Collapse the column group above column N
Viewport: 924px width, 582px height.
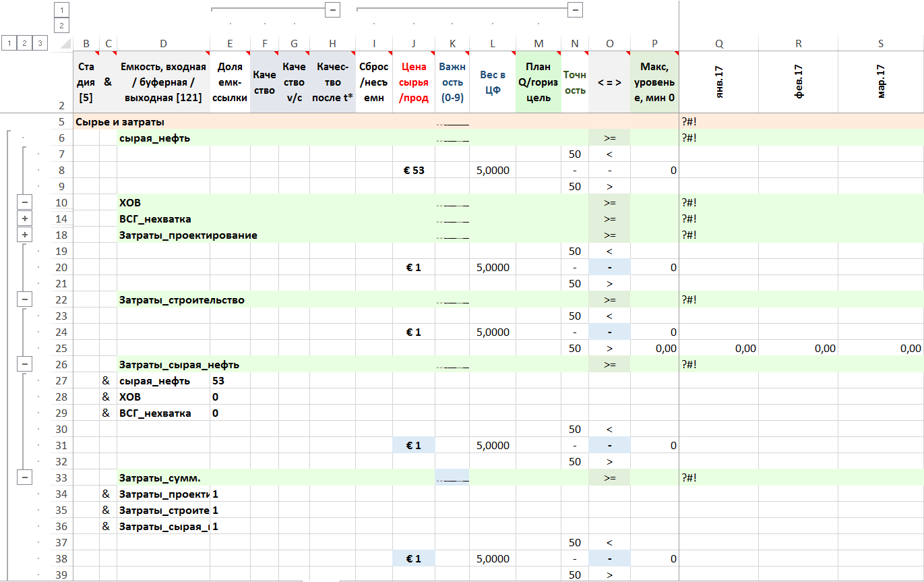click(x=575, y=9)
